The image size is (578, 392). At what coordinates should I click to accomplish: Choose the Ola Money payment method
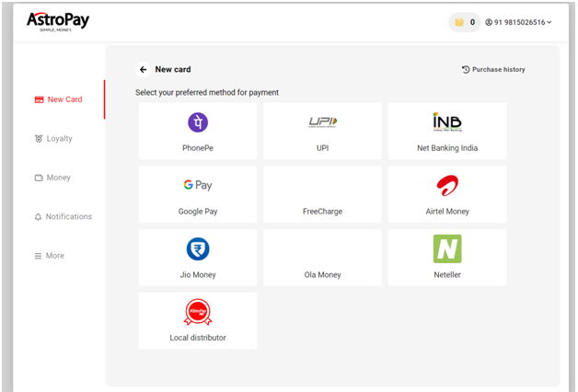coord(322,258)
